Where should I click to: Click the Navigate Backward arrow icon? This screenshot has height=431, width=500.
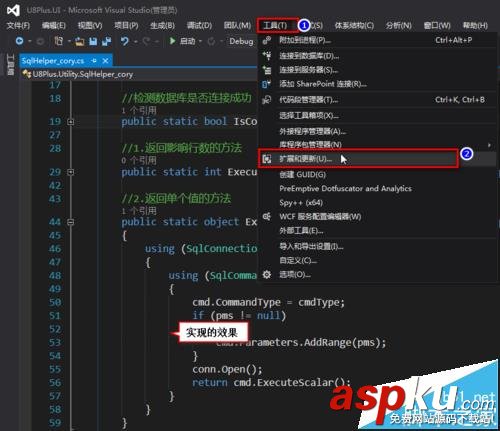(20, 41)
